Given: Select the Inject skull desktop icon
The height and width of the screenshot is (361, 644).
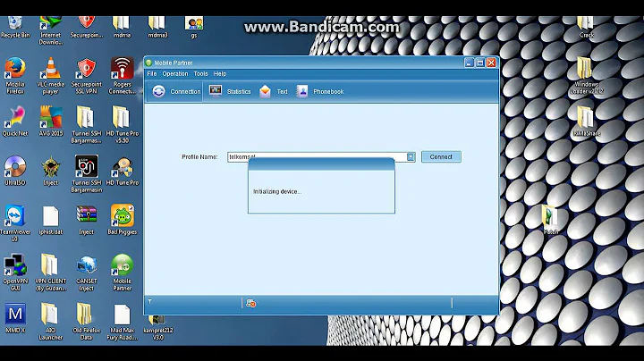Looking at the screenshot, I should pos(50,171).
